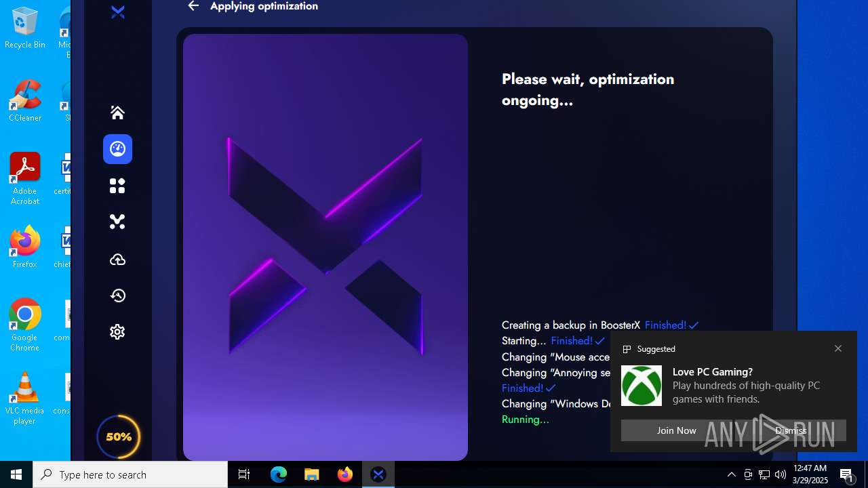868x488 pixels.
Task: Click the Join Now button in notification
Action: pos(676,430)
